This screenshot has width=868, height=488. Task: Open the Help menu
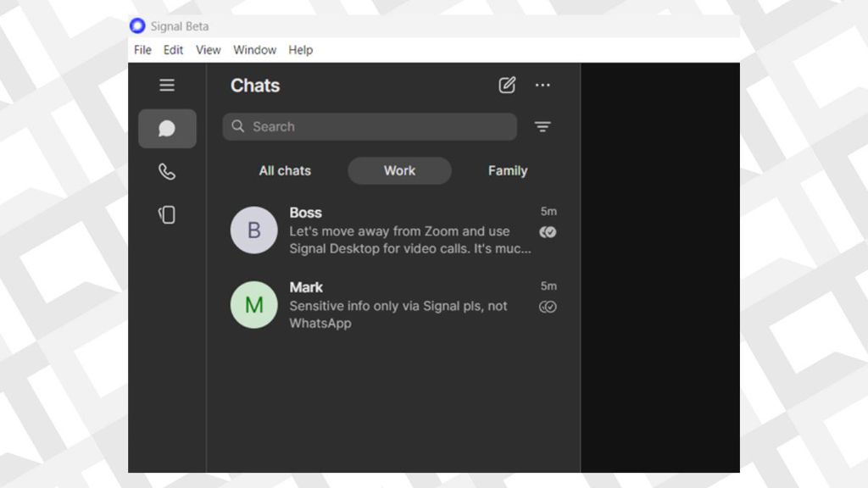300,50
